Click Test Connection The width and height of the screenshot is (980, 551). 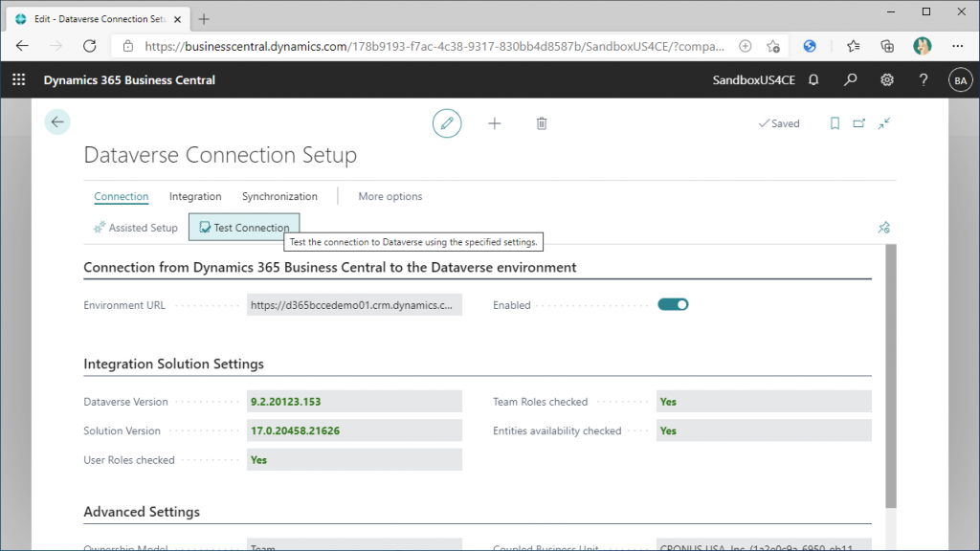(x=244, y=228)
